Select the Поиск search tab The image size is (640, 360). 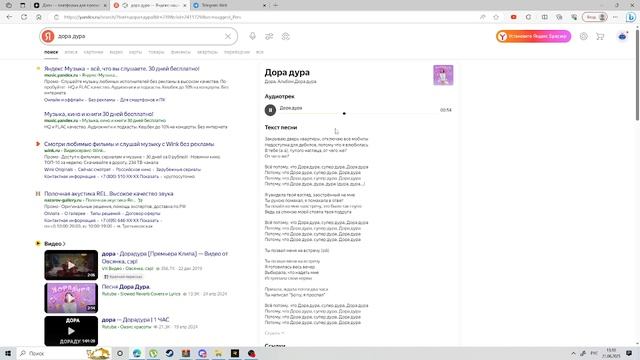point(51,52)
